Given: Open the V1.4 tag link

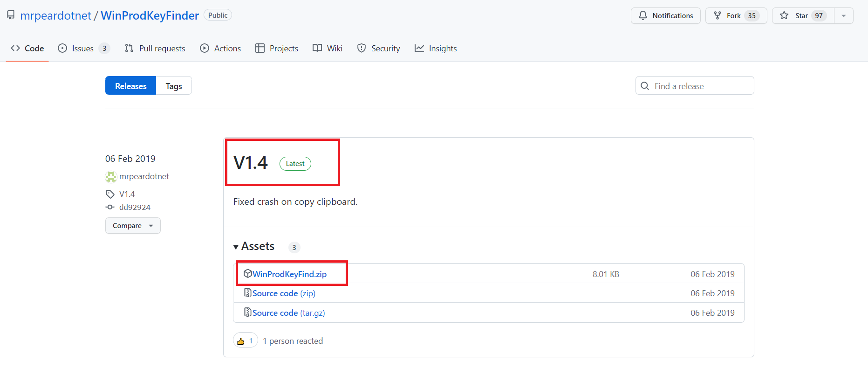Looking at the screenshot, I should coord(127,194).
